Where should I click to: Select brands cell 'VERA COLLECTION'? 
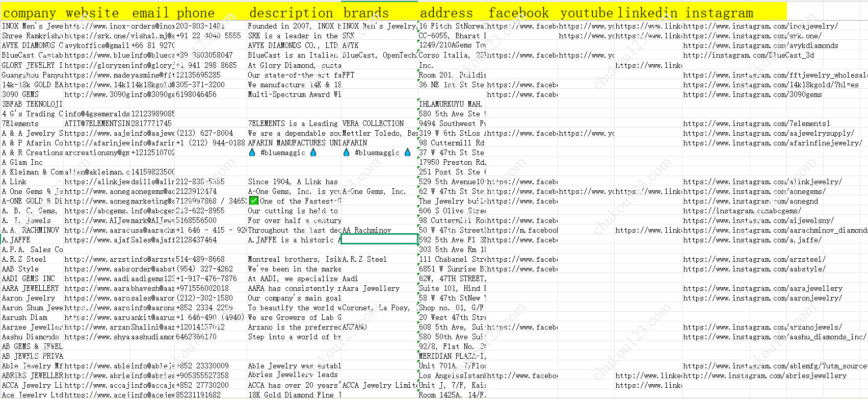click(380, 123)
